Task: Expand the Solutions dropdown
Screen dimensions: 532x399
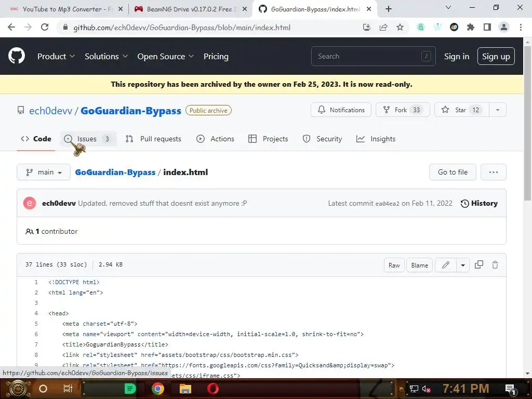Action: (x=106, y=56)
